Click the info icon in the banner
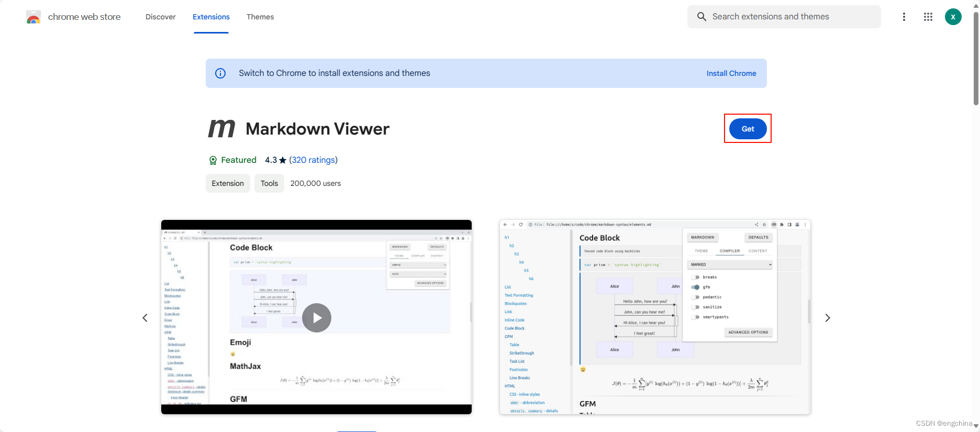Image resolution: width=980 pixels, height=432 pixels. click(220, 73)
